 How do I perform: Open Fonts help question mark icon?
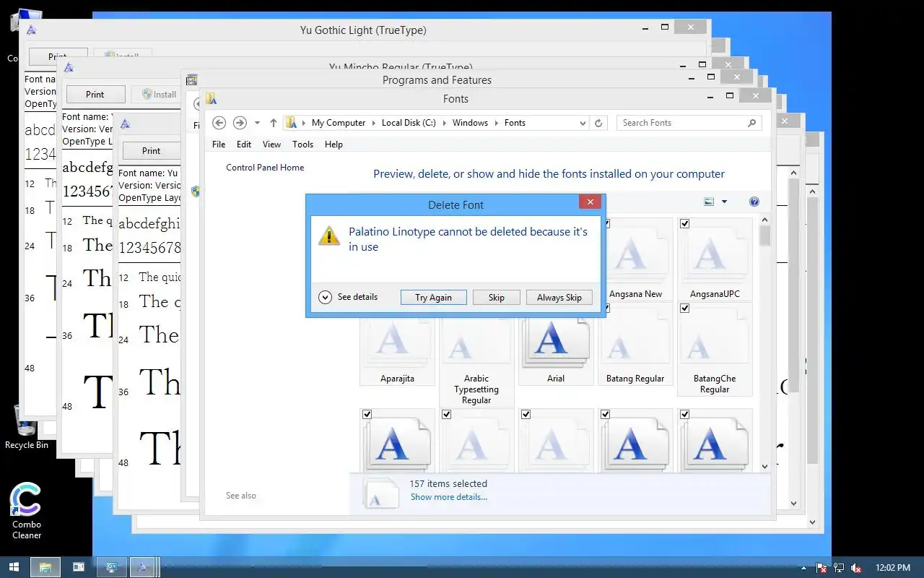point(754,202)
